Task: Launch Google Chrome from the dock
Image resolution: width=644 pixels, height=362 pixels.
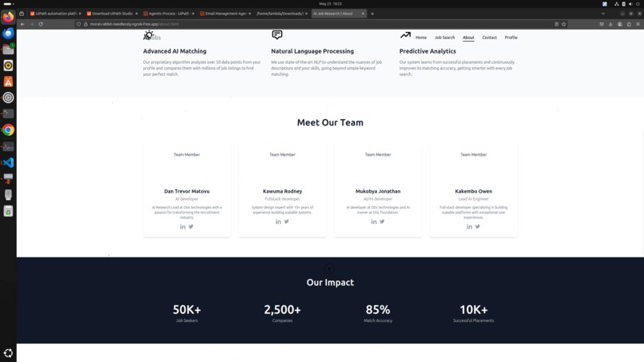Action: 8,129
